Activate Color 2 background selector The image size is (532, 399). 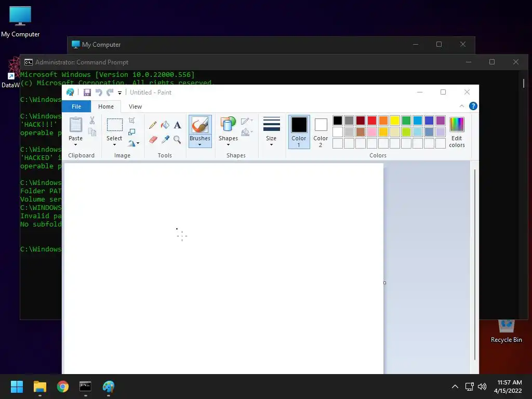[321, 132]
